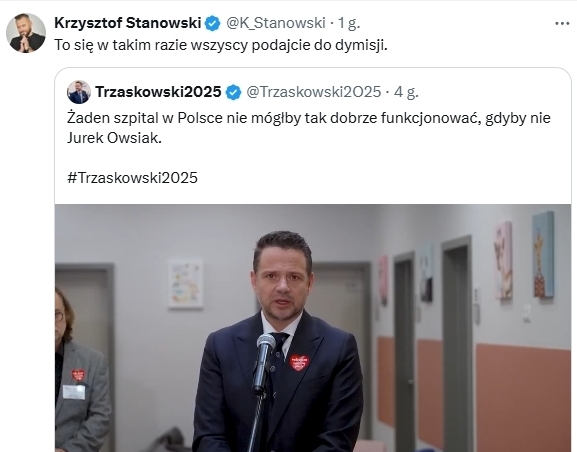Screen dimensions: 577x452
Task: Open the quoted tweet's 4 g. timestamp
Action: click(x=406, y=92)
